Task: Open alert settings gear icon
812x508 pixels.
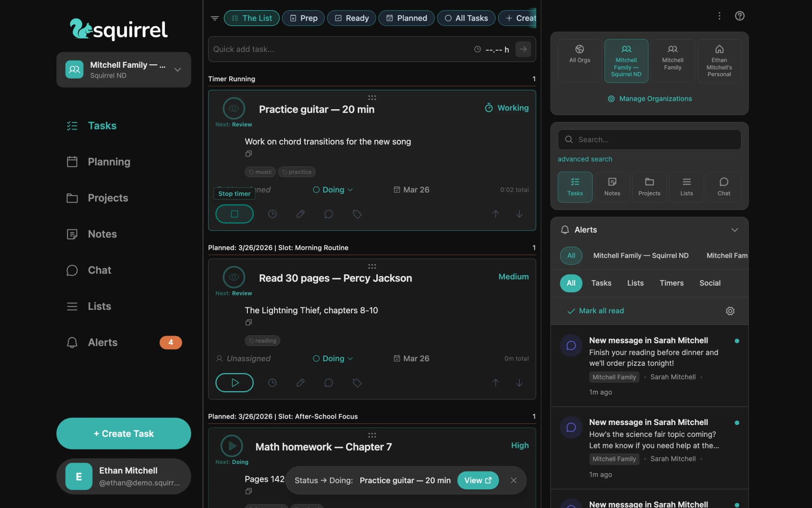Action: pos(730,311)
